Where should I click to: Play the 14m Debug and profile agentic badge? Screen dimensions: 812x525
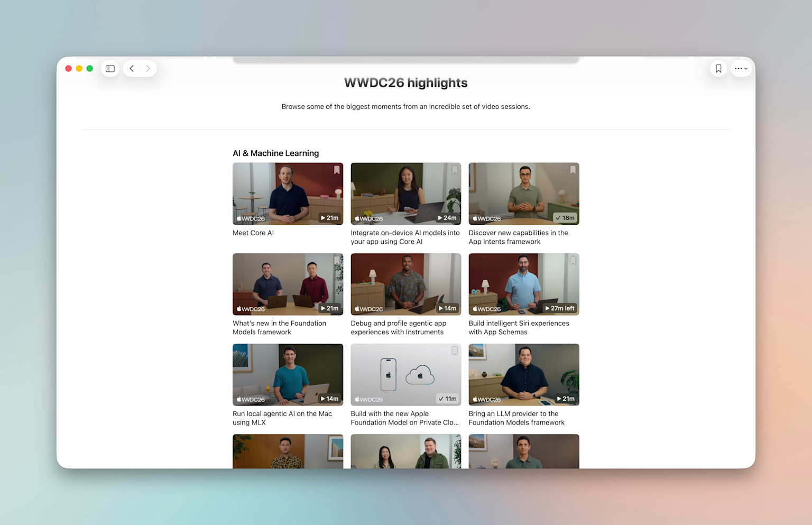click(447, 308)
